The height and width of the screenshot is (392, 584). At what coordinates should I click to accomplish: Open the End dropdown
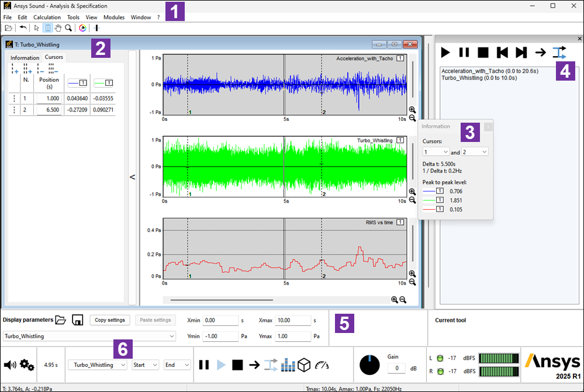click(177, 365)
